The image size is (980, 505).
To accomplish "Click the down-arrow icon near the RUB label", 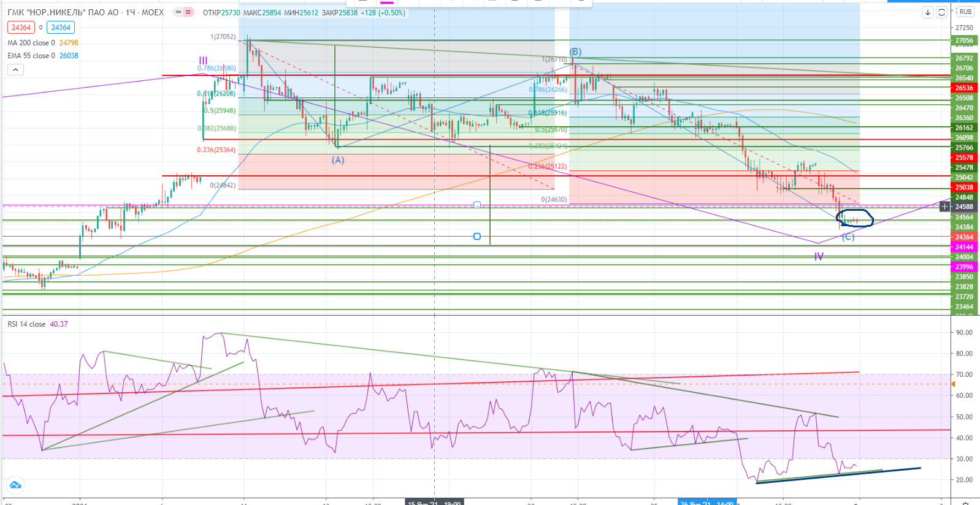I will [927, 12].
